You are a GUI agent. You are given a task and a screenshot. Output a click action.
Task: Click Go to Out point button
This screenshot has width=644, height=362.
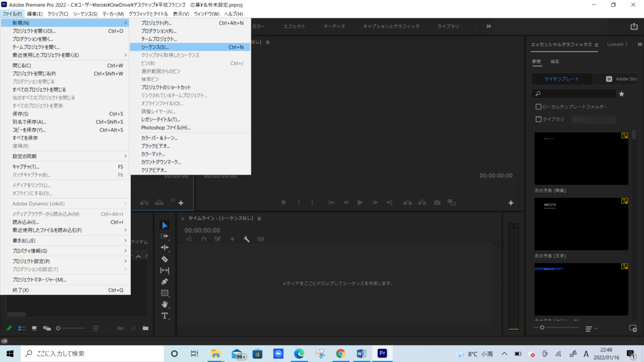tap(389, 202)
